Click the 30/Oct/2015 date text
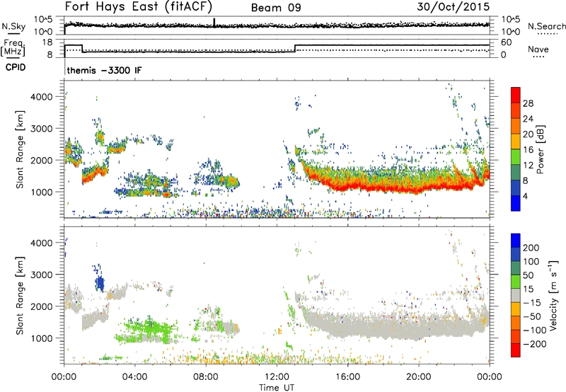This screenshot has height=392, width=566. (454, 7)
